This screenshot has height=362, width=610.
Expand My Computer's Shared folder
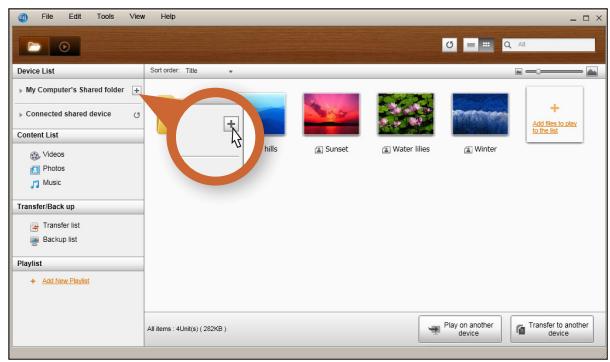[x=20, y=91]
